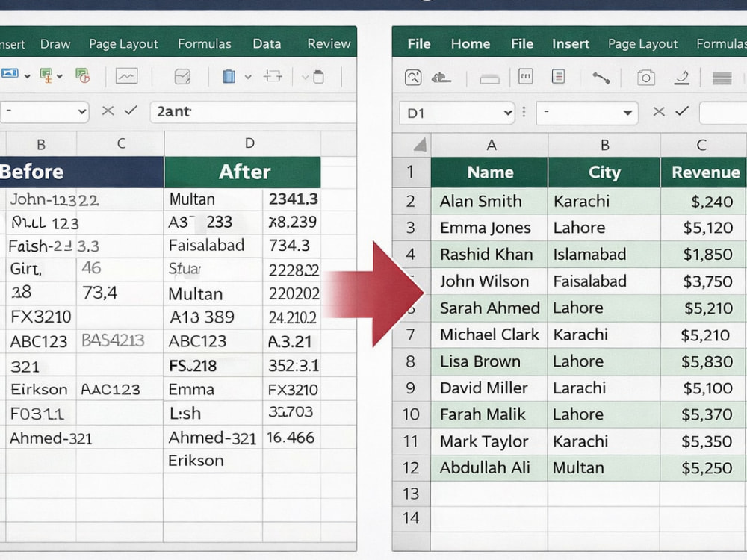Viewport: 747px width, 560px height.
Task: Click the Name header cell
Action: pyautogui.click(x=490, y=172)
